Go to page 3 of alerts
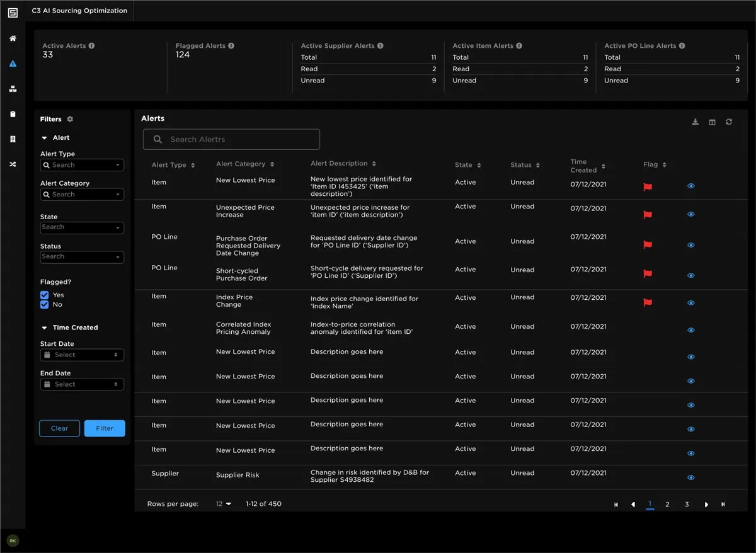 [687, 505]
